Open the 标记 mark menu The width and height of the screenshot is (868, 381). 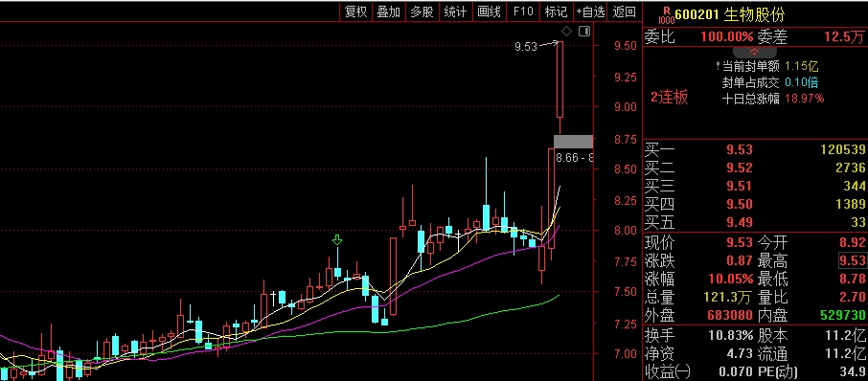point(556,11)
